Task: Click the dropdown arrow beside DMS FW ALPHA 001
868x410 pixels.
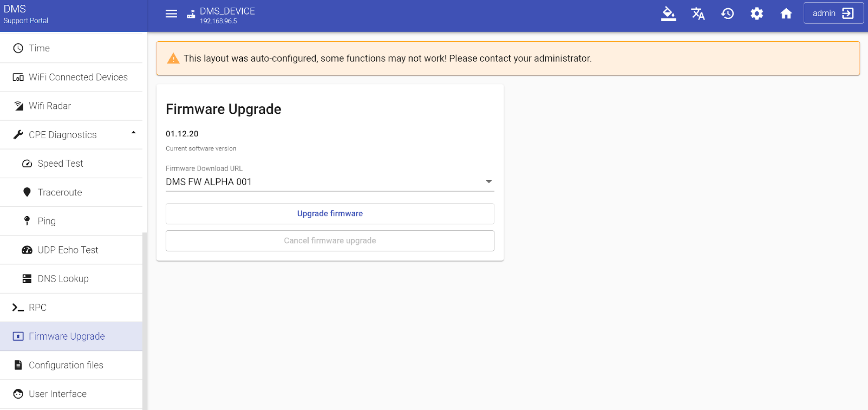Action: click(x=488, y=182)
